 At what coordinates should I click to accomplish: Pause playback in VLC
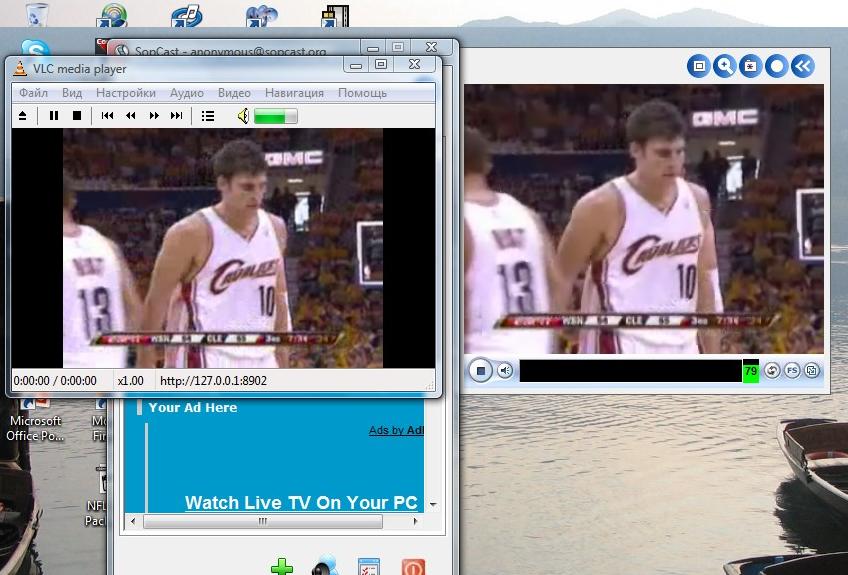pyautogui.click(x=54, y=116)
